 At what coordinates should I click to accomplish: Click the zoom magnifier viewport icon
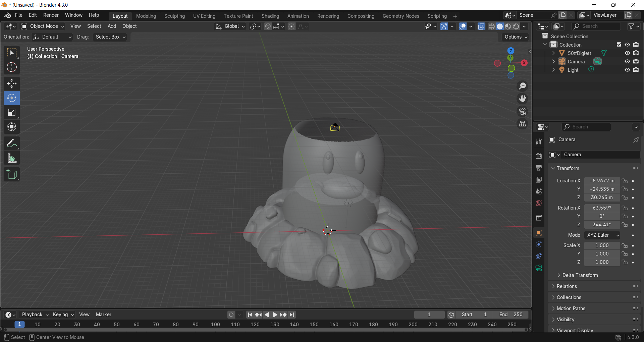click(x=522, y=86)
